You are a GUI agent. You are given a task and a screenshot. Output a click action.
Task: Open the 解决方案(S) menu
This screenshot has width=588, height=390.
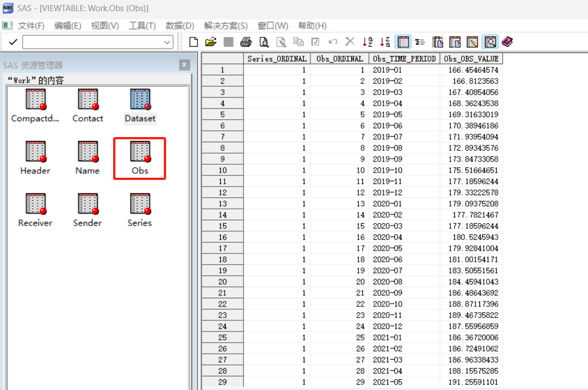[226, 26]
